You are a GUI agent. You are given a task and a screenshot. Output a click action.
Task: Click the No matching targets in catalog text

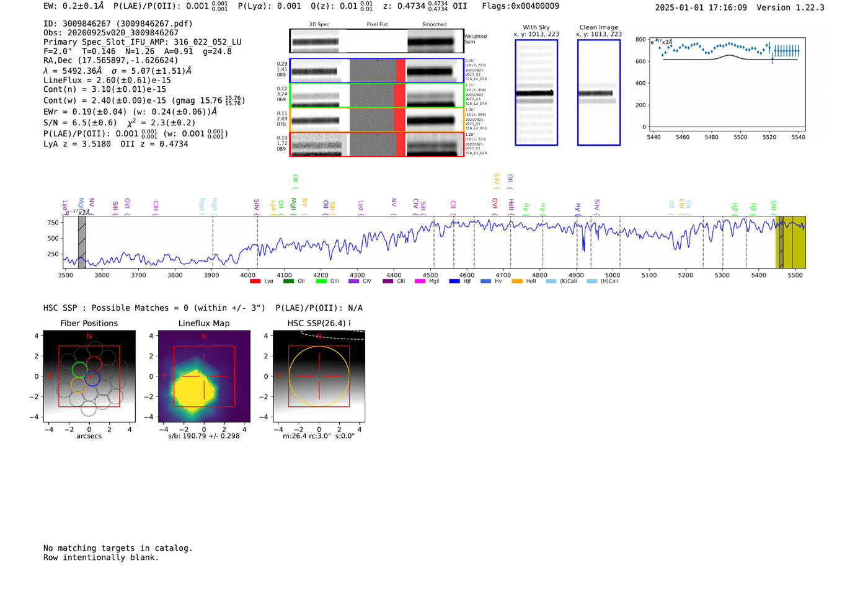[x=118, y=548]
